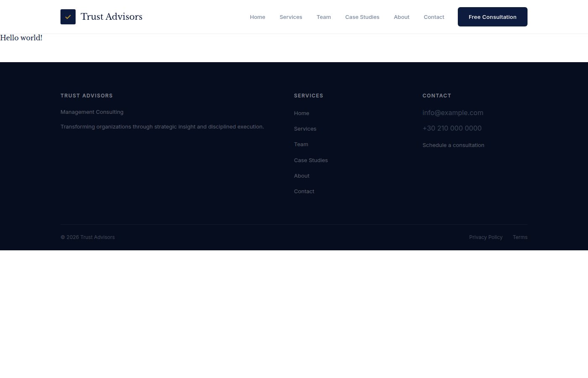588x378 pixels.
Task: Open Case Studies in the top navigation
Action: [362, 17]
